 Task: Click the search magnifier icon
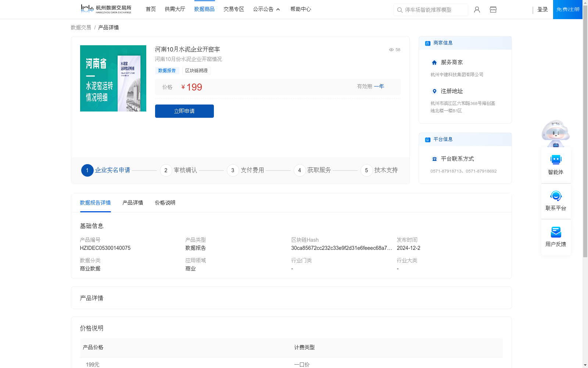(400, 10)
